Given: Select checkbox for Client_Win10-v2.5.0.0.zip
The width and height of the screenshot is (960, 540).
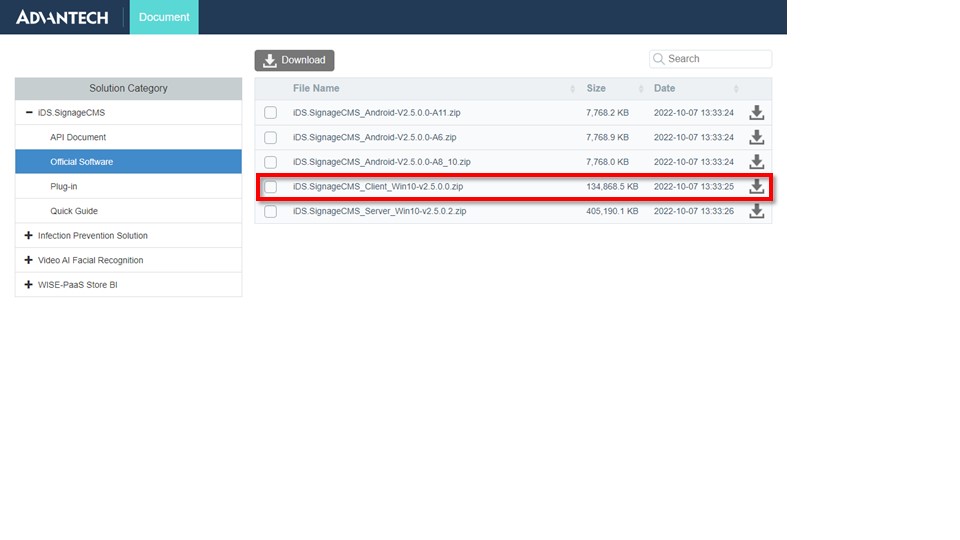Looking at the screenshot, I should point(270,187).
